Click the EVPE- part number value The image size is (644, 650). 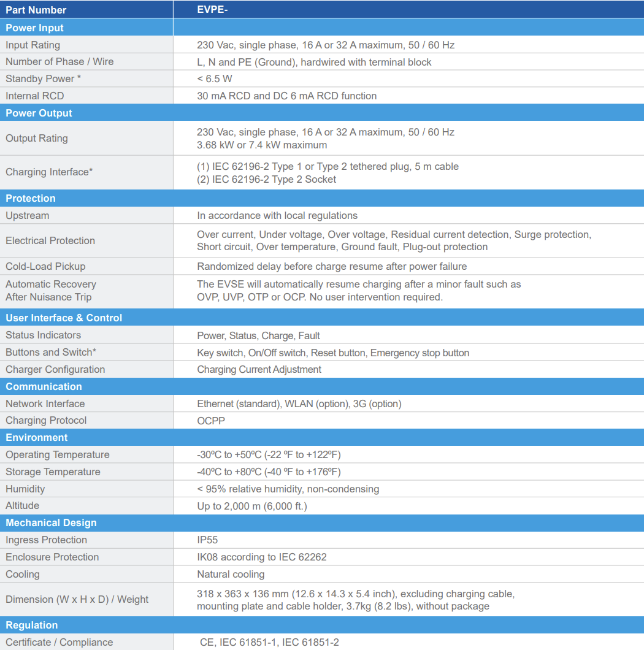212,10
